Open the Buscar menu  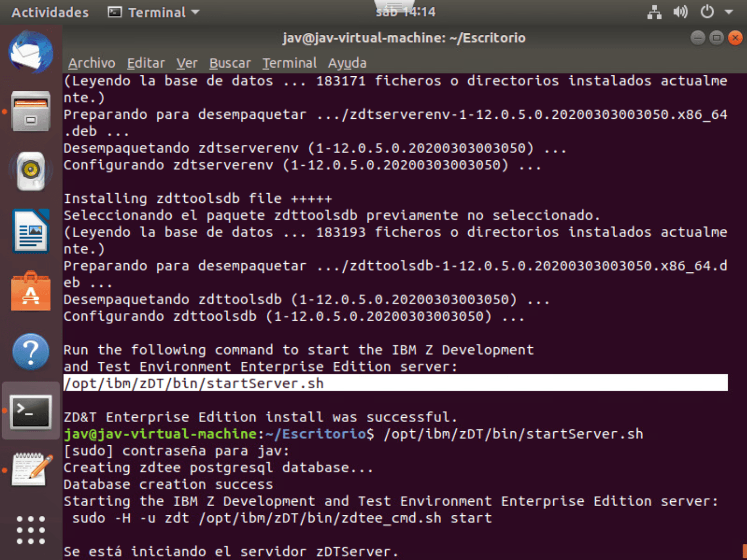(229, 63)
